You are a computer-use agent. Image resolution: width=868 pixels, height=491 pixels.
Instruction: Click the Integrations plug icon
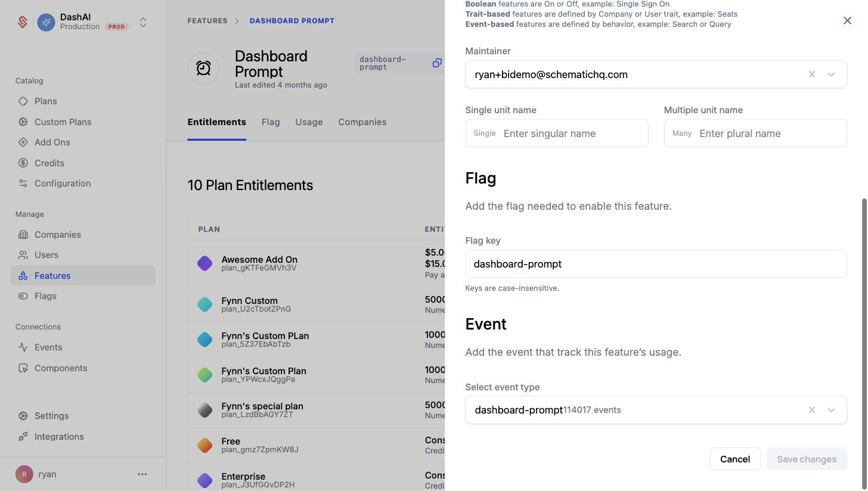coord(23,437)
